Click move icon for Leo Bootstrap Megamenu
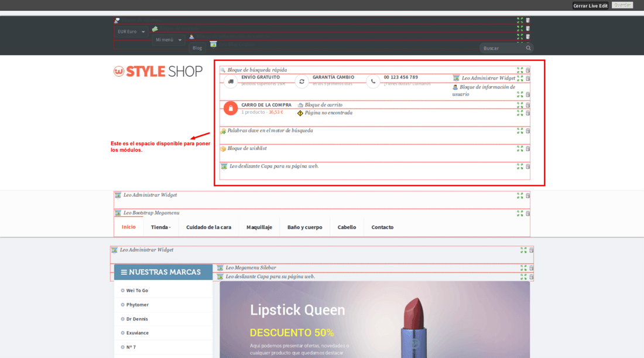Screen dimensions: 644x358 point(520,213)
